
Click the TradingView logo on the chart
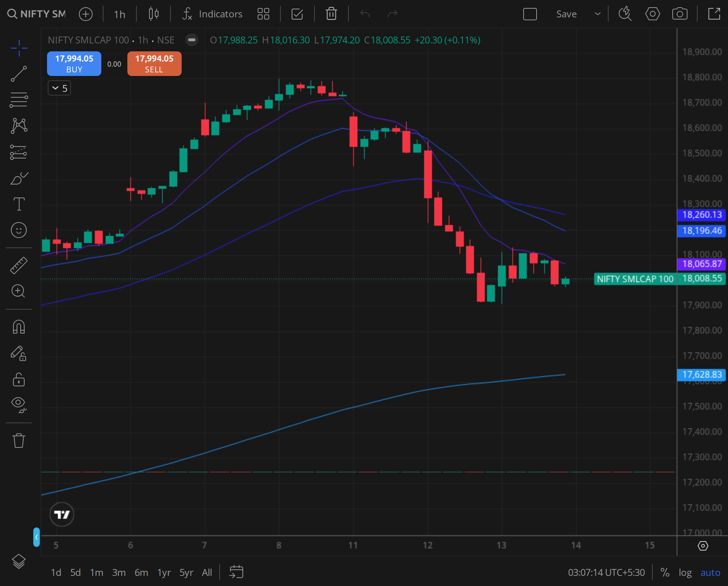62,514
